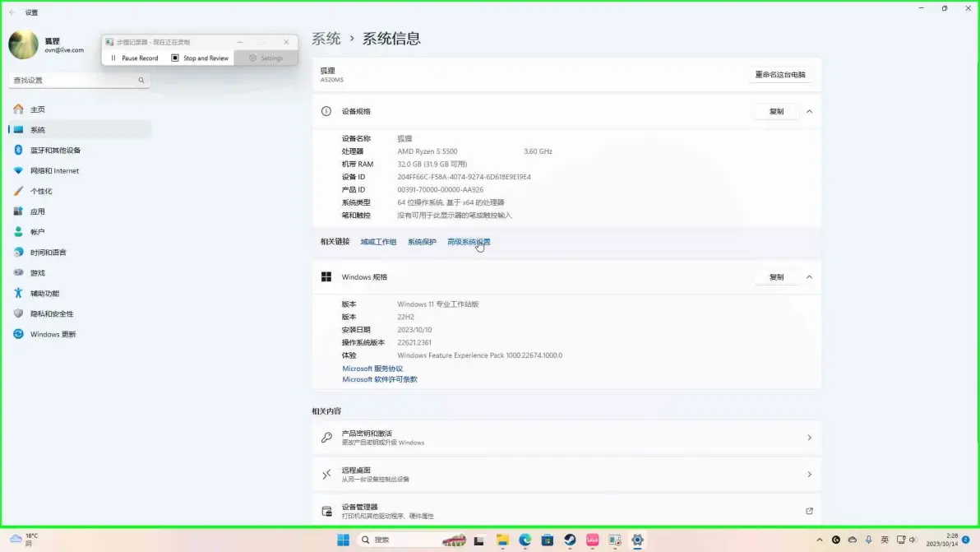Click 重命名这台电脑 button
Screen dimensions: 980x552
(780, 74)
